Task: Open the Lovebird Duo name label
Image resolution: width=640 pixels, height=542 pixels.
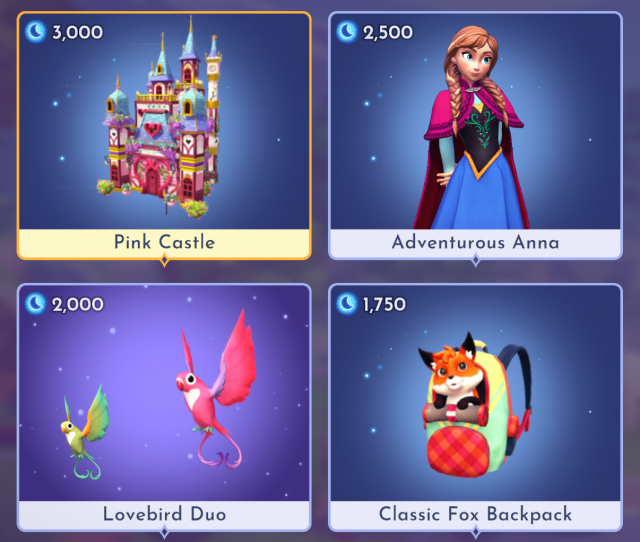Action: (x=164, y=514)
